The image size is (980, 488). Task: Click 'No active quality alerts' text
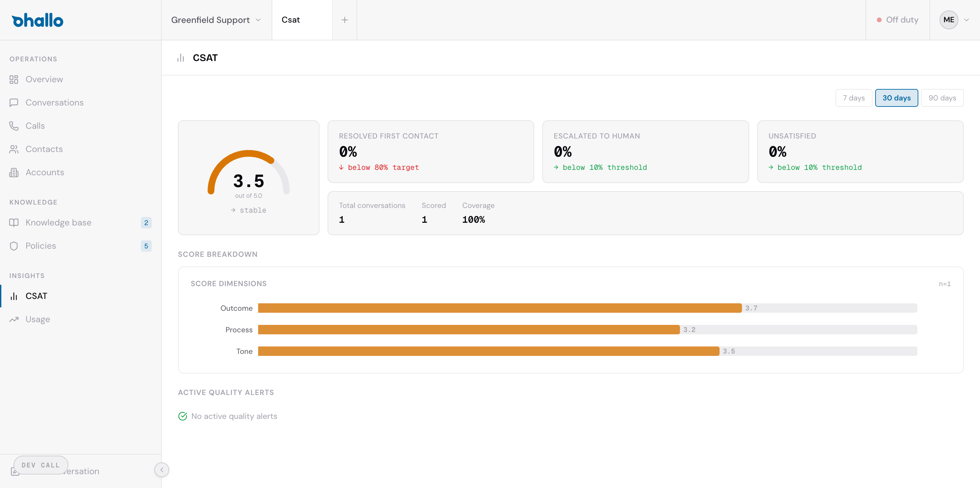[234, 416]
